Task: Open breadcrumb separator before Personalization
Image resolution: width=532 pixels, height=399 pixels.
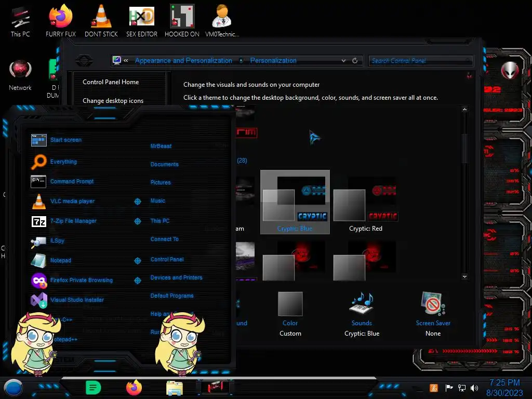Action: pos(241,60)
